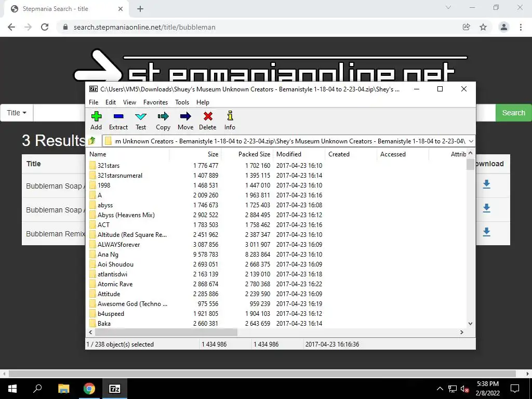This screenshot has width=532, height=399.
Task: Open the Favorites menu
Action: tap(155, 102)
